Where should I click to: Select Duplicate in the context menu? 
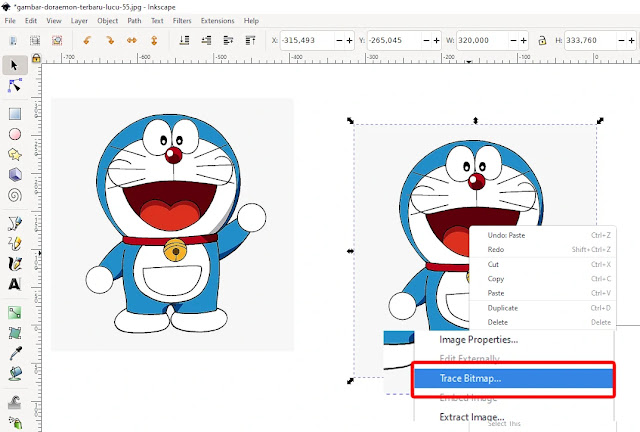pyautogui.click(x=502, y=308)
